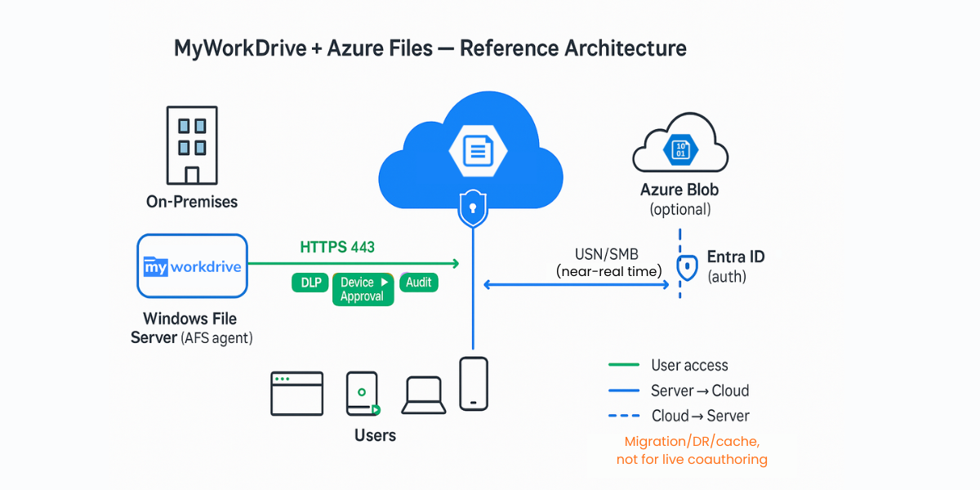
Task: Click the orange Migration/DR/cache note
Action: pos(691,450)
